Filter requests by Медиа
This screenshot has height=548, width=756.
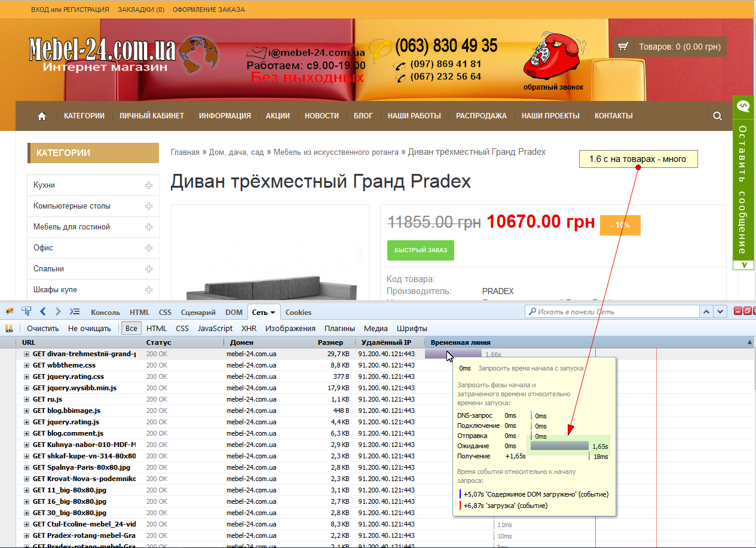[376, 328]
